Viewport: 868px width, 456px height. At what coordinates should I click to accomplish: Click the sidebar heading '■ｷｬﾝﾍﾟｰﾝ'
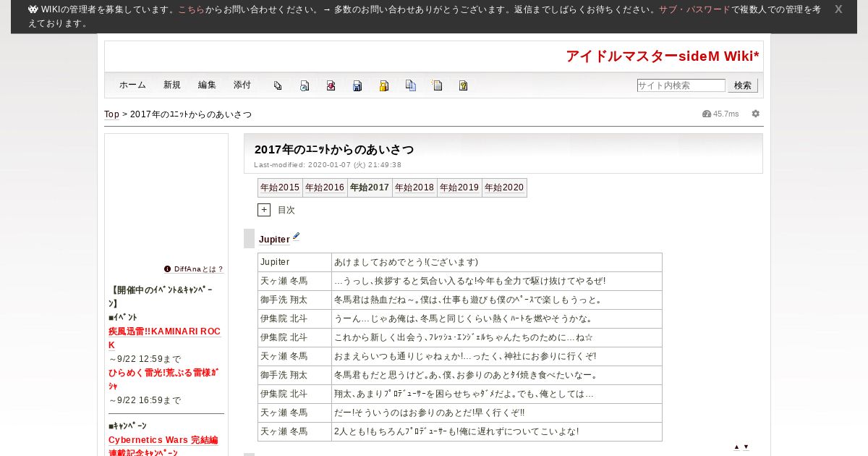[x=127, y=426]
